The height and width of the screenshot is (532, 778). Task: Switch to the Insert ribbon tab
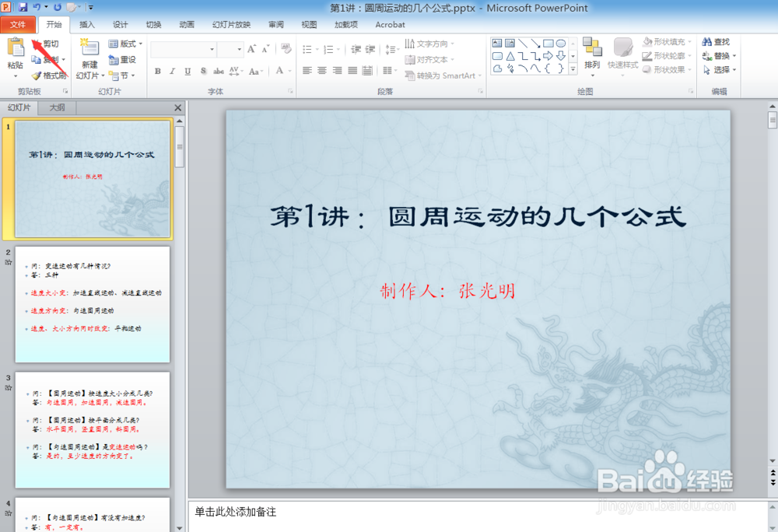click(x=87, y=24)
